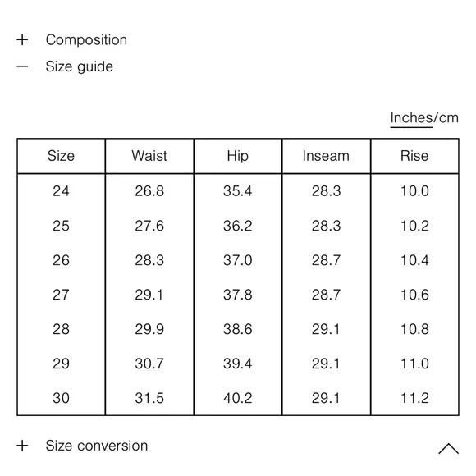Expand the Composition section plus icon
The width and height of the screenshot is (476, 476).
22,39
